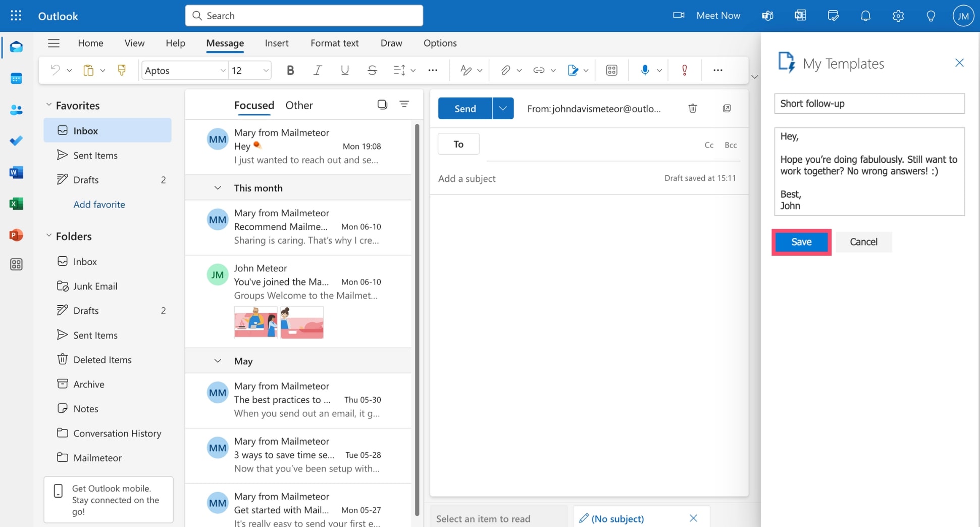Toggle underline formatting
This screenshot has width=980, height=527.
[x=345, y=70]
